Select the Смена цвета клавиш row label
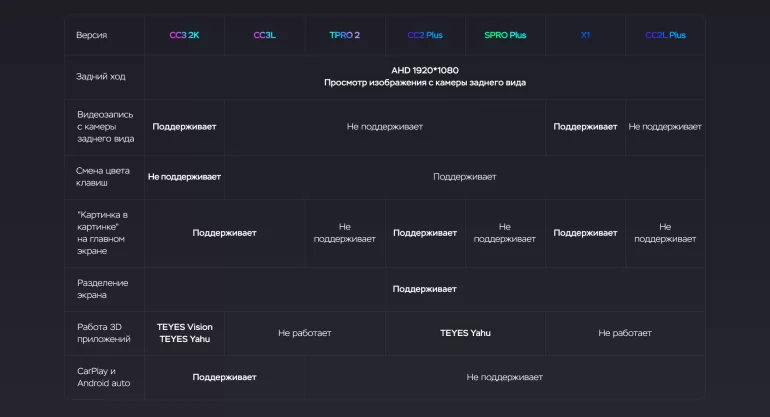Screen dimensions: 770x417 [x=100, y=177]
